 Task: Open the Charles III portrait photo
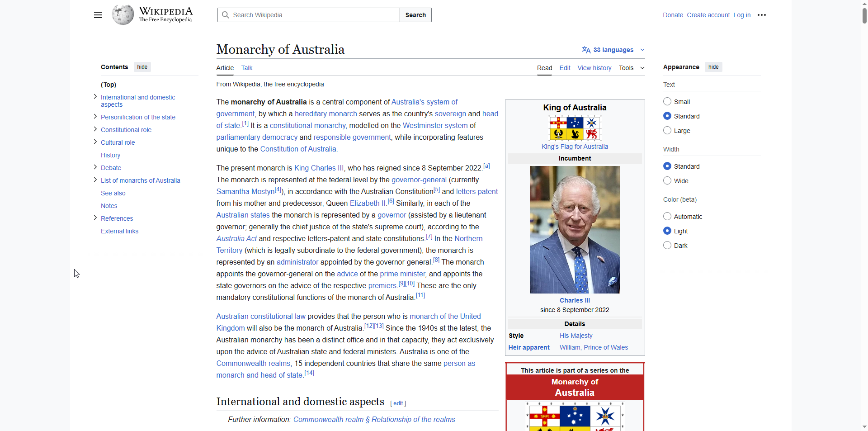click(x=575, y=230)
